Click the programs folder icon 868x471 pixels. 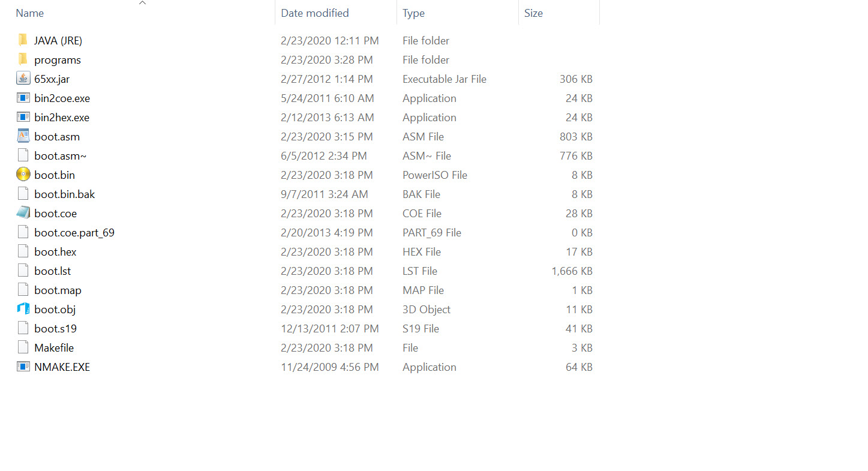coord(23,59)
